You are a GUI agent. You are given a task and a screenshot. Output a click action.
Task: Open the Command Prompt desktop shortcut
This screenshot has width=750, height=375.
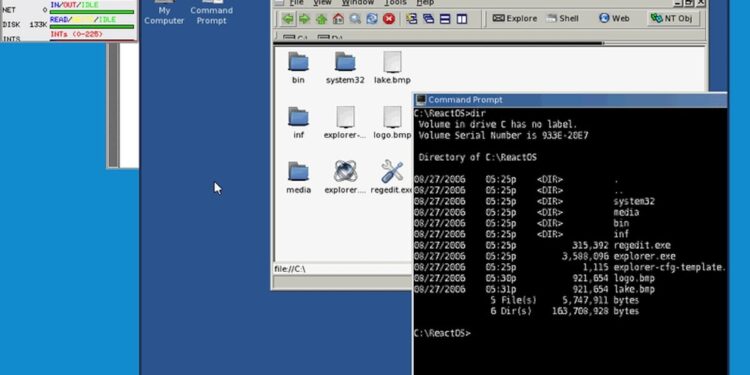point(211,13)
